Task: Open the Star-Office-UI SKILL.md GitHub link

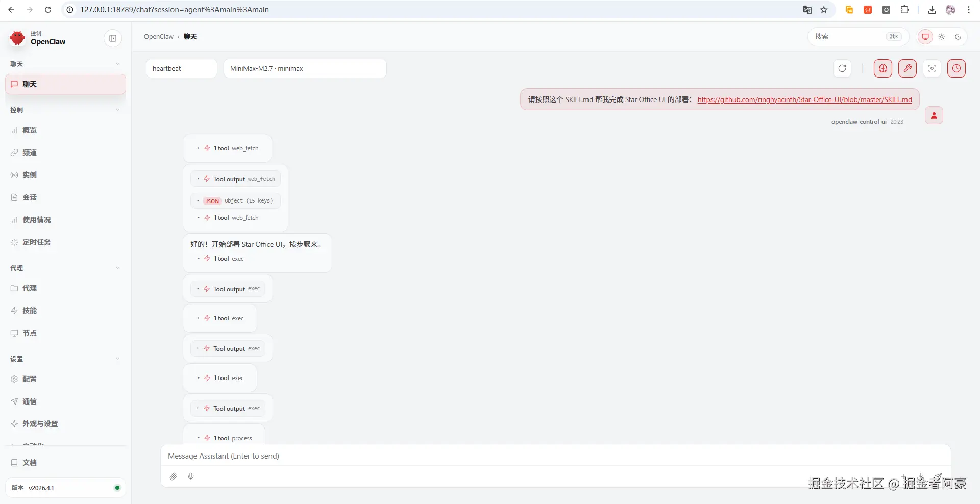Action: pos(804,99)
